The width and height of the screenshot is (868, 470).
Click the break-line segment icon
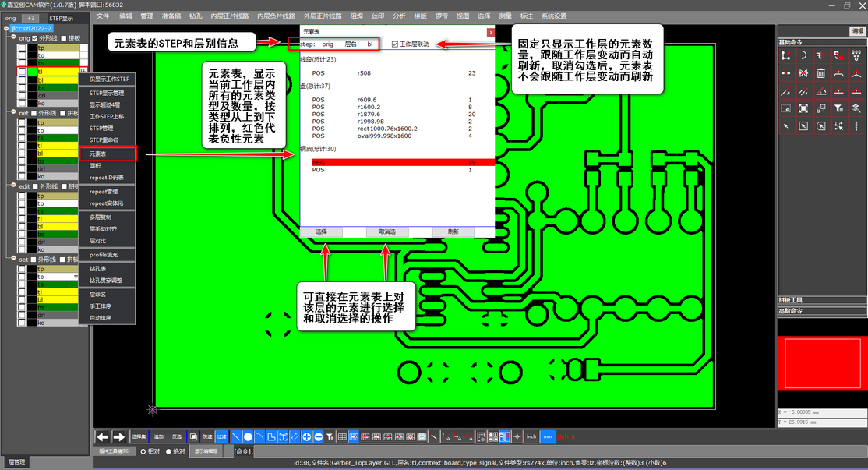(785, 73)
